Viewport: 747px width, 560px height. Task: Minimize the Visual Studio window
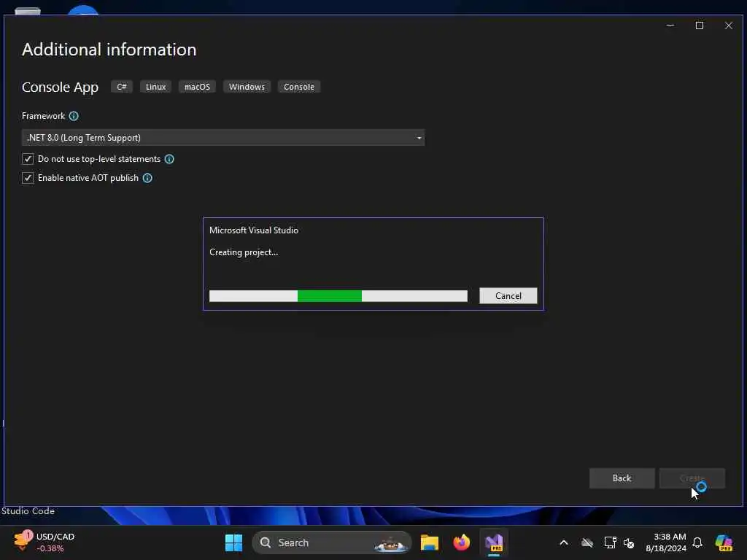point(670,26)
